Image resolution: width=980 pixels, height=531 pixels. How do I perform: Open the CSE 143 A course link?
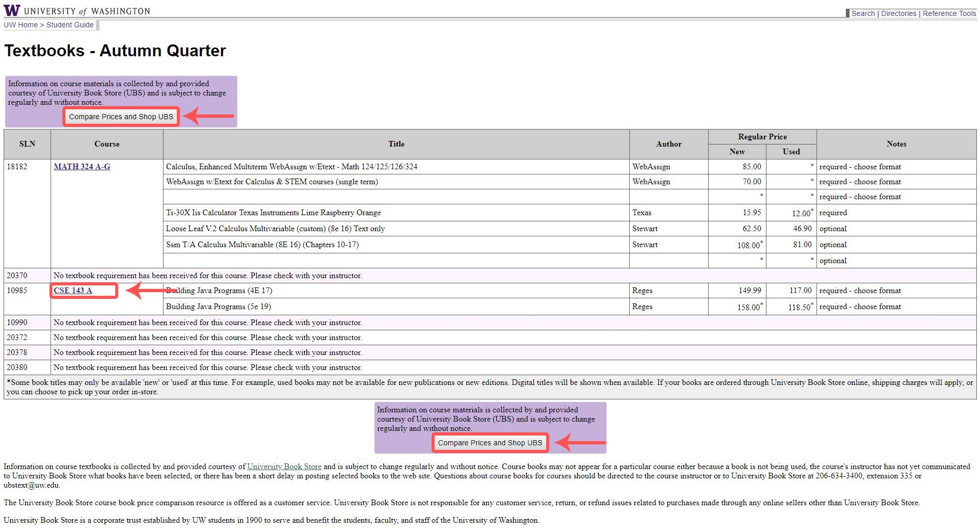click(73, 291)
